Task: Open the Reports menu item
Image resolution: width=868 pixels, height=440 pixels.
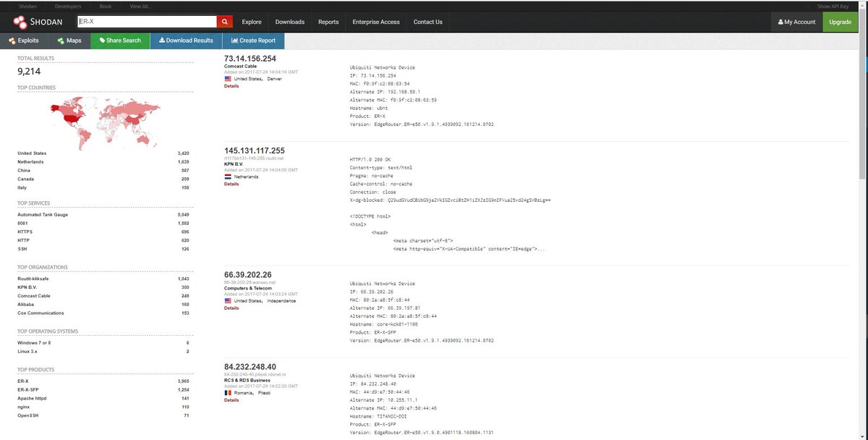Action: click(328, 22)
